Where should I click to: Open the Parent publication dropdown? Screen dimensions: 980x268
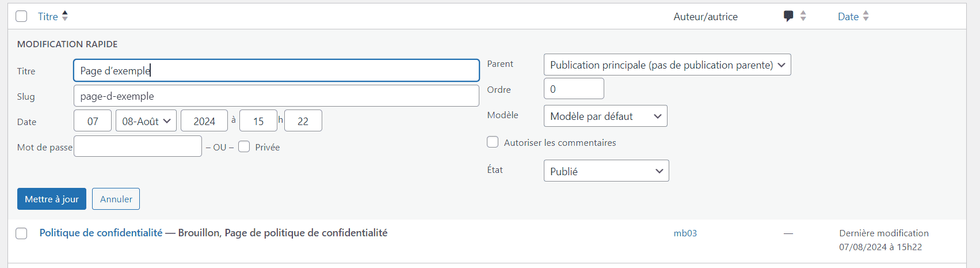667,65
